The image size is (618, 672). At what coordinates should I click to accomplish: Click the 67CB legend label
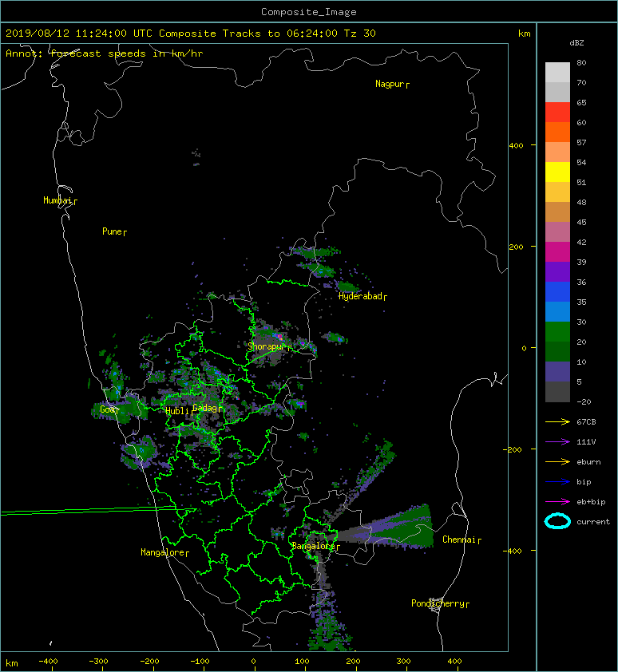click(586, 421)
